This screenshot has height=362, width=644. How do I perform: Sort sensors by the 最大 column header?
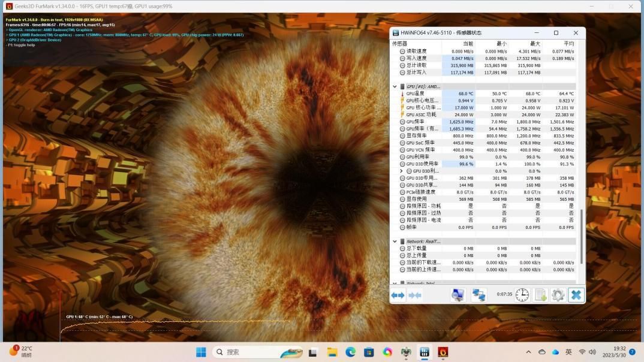535,43
